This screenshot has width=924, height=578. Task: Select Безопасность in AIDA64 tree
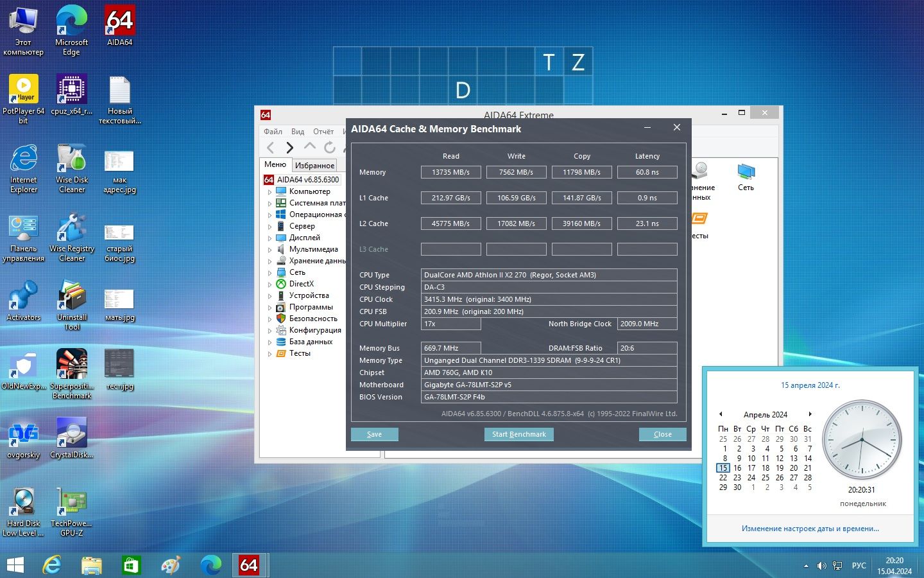pos(313,319)
